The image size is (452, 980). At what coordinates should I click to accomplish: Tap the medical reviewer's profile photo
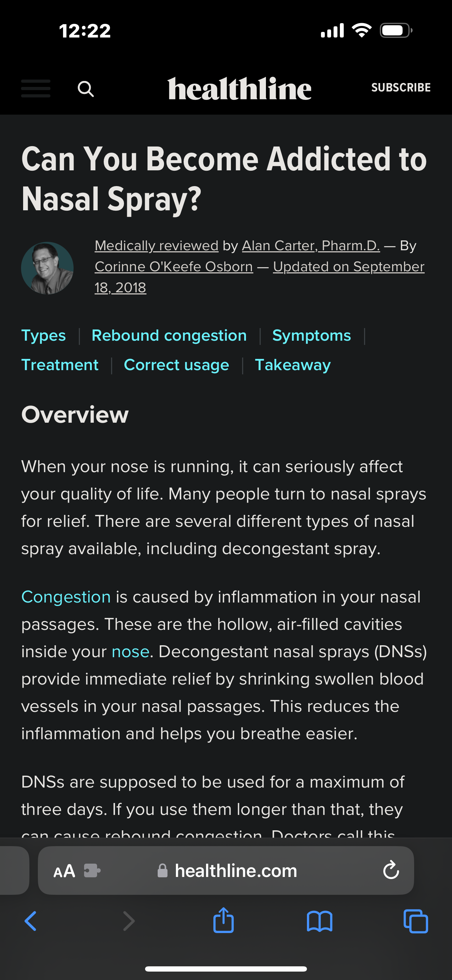pyautogui.click(x=47, y=268)
